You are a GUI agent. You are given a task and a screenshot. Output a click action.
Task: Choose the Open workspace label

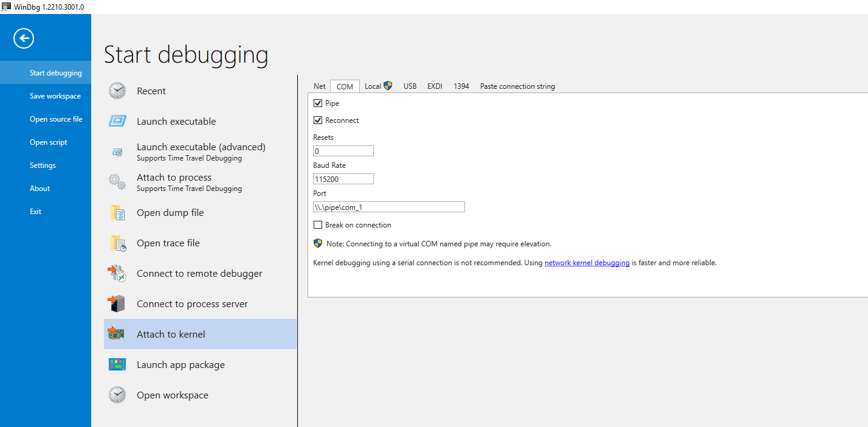(173, 395)
